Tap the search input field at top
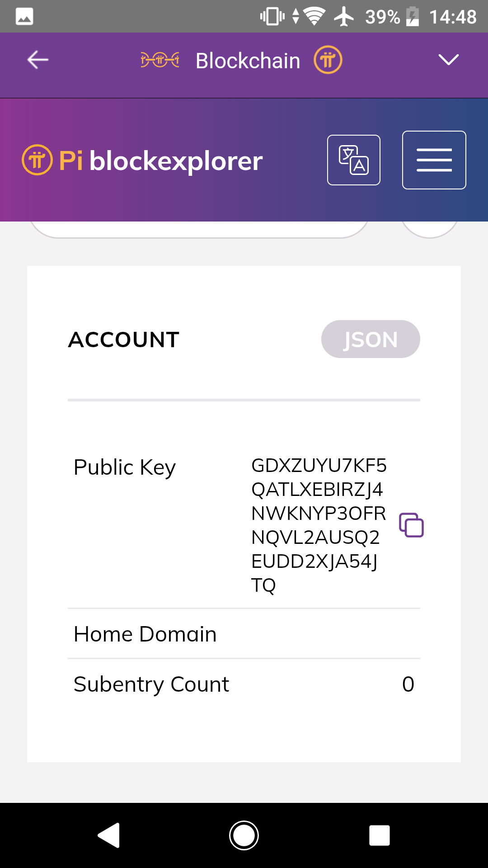 click(x=199, y=229)
